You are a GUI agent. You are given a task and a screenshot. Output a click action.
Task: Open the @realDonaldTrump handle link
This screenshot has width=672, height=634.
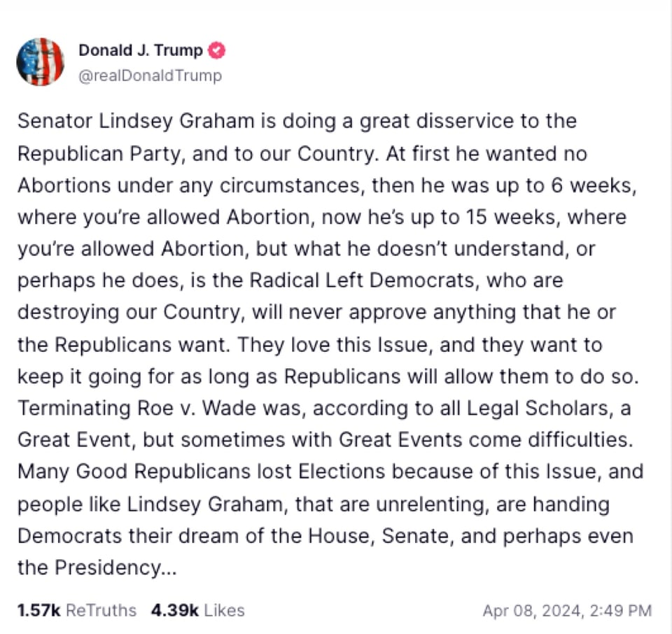pos(150,76)
